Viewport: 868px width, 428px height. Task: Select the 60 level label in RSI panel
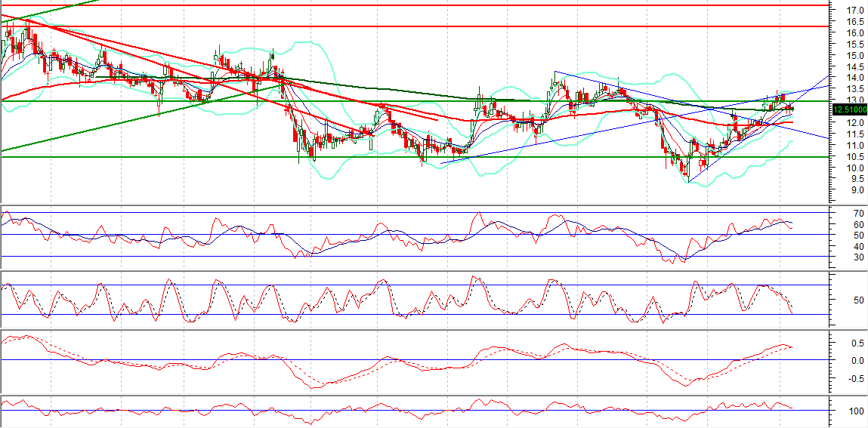point(859,224)
